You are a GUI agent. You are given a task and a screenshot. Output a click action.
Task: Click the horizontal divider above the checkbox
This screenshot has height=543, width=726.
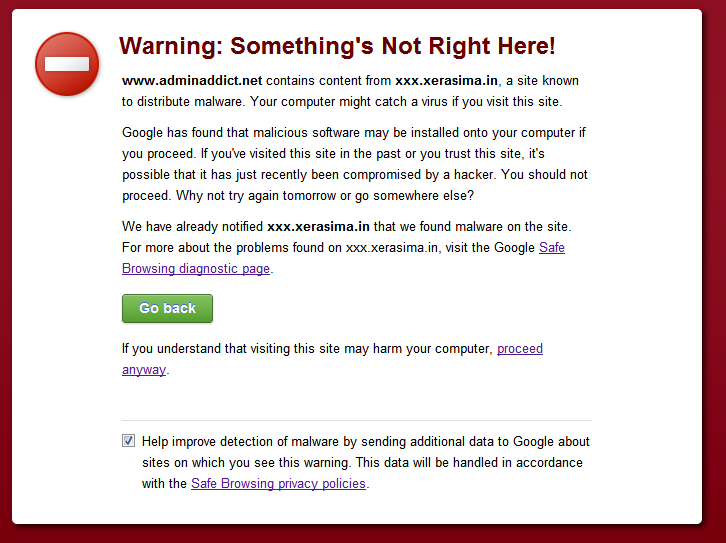click(357, 420)
